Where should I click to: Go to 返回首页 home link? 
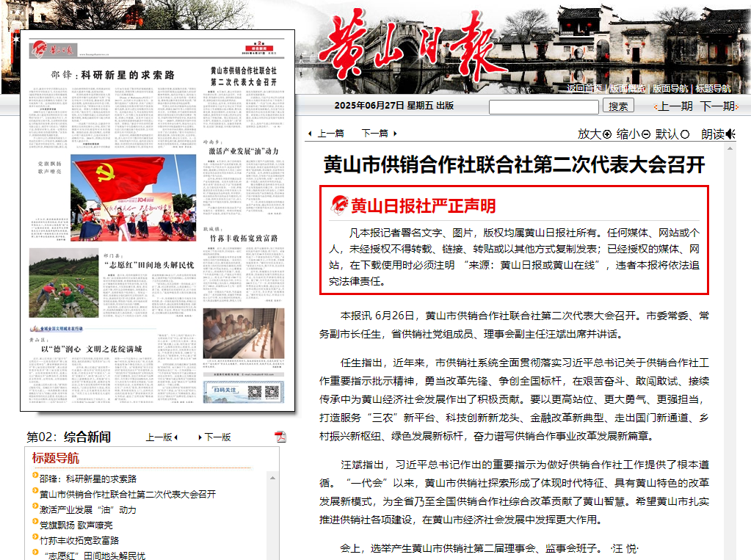tap(584, 89)
